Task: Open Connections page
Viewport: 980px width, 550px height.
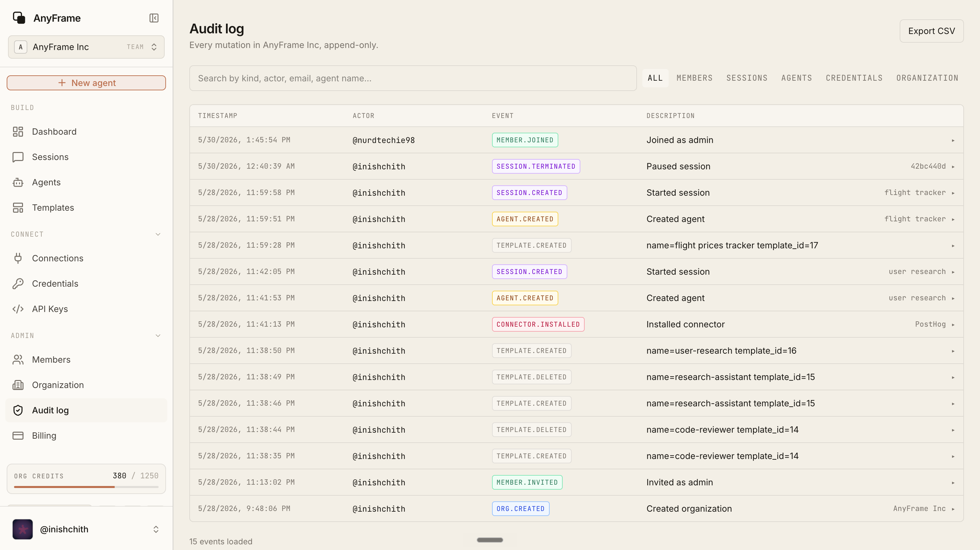Action: coord(86,258)
